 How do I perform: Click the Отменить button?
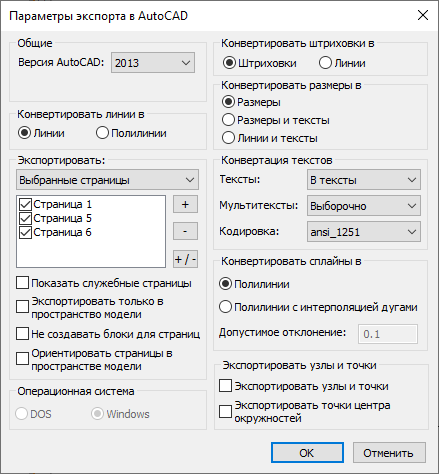click(x=389, y=453)
